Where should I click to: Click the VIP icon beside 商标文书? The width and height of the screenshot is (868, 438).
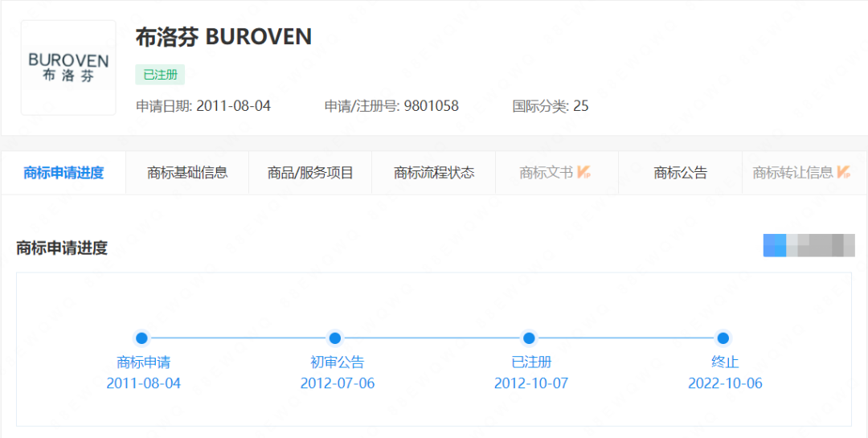pos(584,172)
